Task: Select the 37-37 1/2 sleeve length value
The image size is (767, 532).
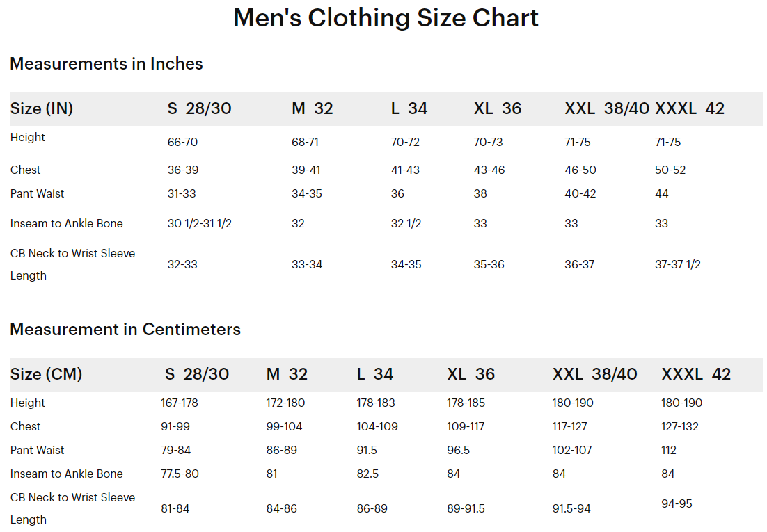Action: pyautogui.click(x=678, y=264)
